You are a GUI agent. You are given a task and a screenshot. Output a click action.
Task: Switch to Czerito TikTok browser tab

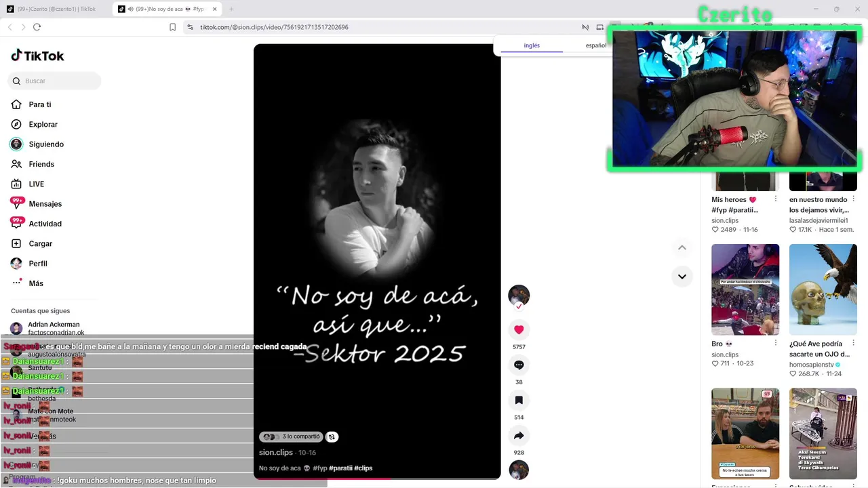click(56, 9)
